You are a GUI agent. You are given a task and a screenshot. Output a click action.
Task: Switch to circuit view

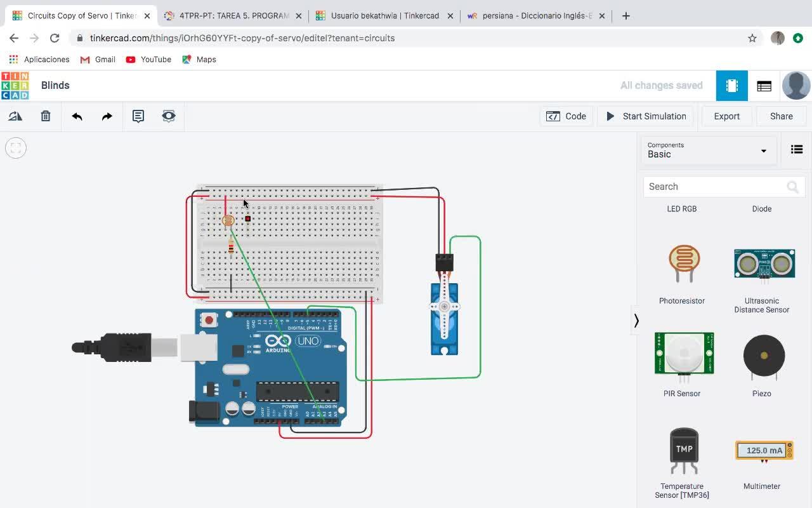732,86
